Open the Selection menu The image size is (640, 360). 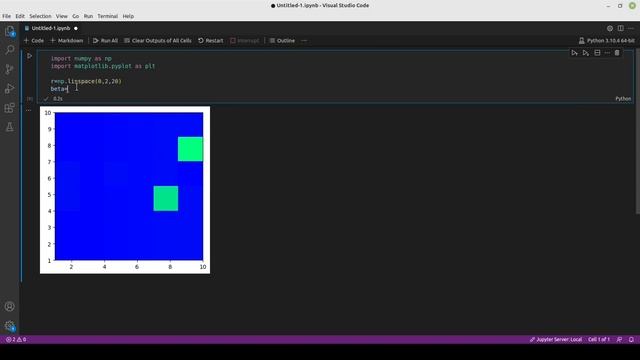(40, 16)
